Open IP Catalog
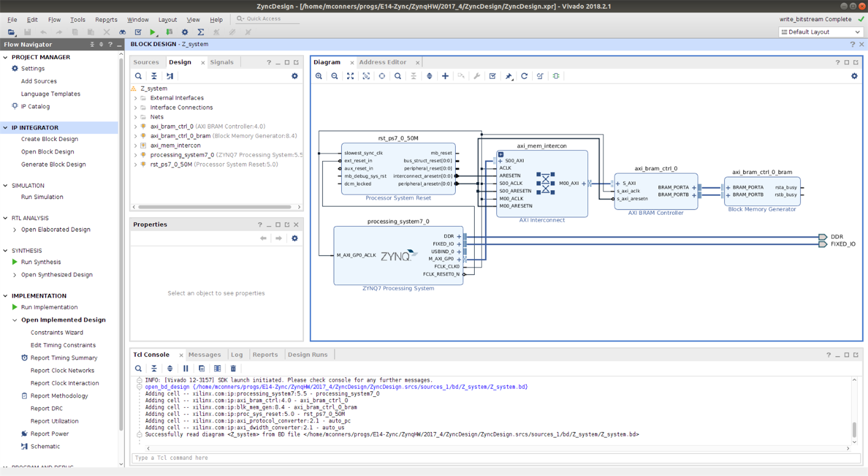 coord(35,106)
